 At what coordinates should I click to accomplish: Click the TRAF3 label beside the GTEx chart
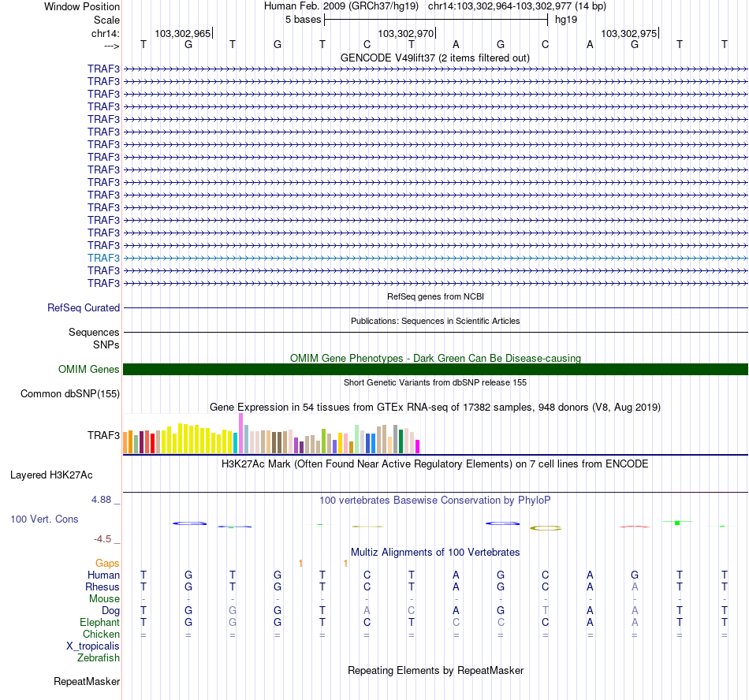pos(103,435)
